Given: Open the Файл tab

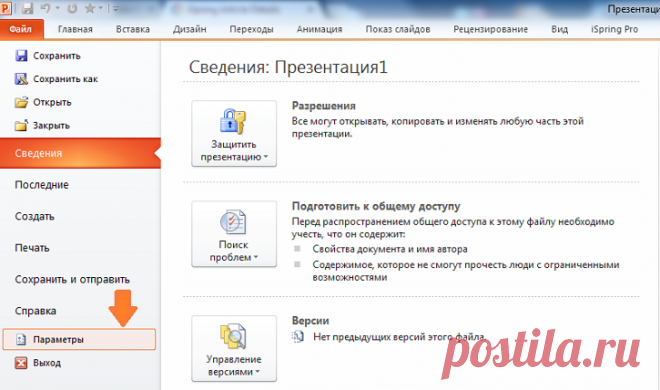Looking at the screenshot, I should point(21,29).
